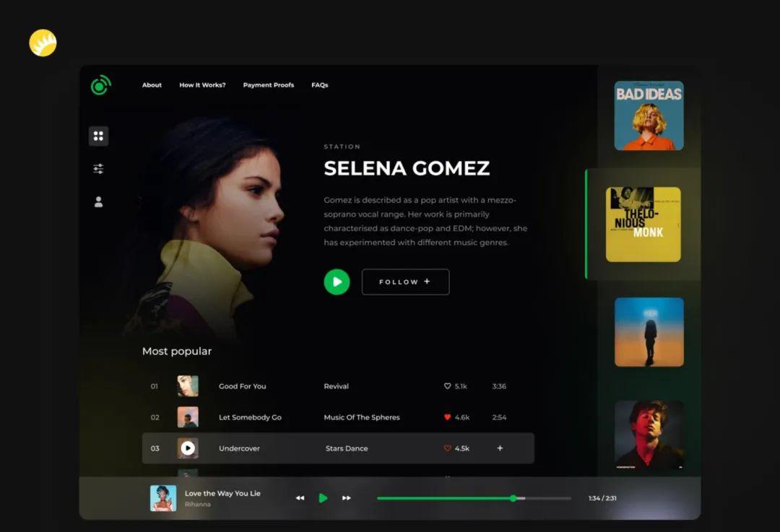Open the Payment Proofs menu item
Viewport: 780px width, 532px height.
[x=269, y=85]
